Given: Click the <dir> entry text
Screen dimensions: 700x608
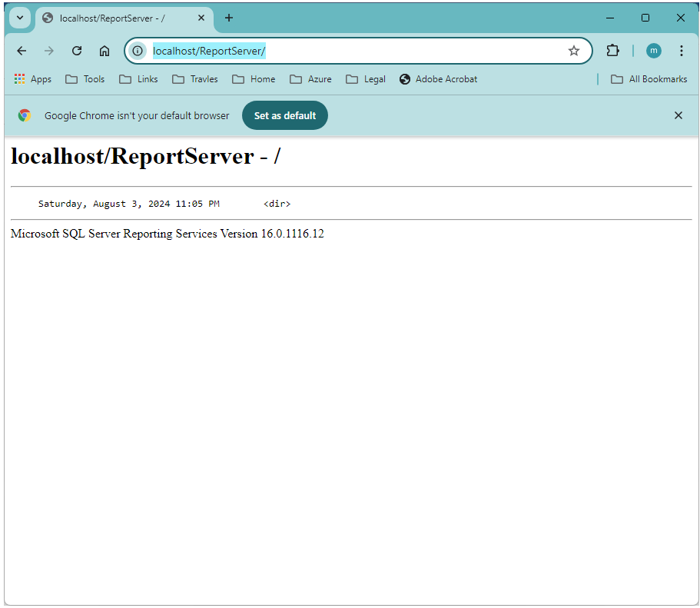Looking at the screenshot, I should [x=277, y=204].
